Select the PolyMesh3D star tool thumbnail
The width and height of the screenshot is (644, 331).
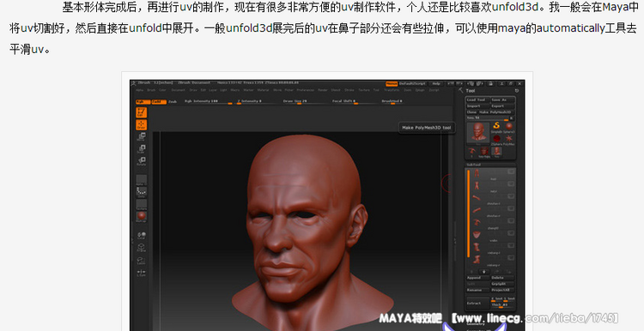509,139
